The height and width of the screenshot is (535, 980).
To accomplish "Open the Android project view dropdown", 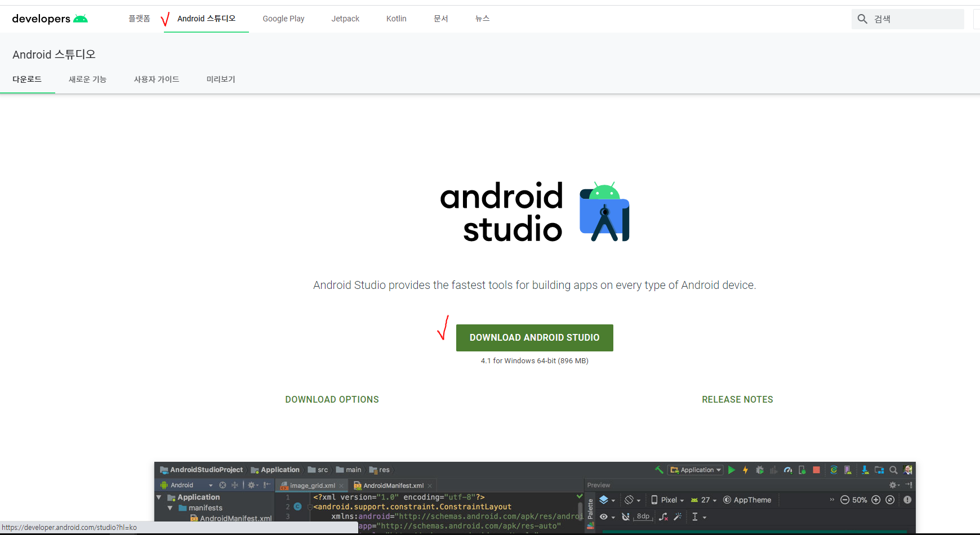I will pos(187,485).
